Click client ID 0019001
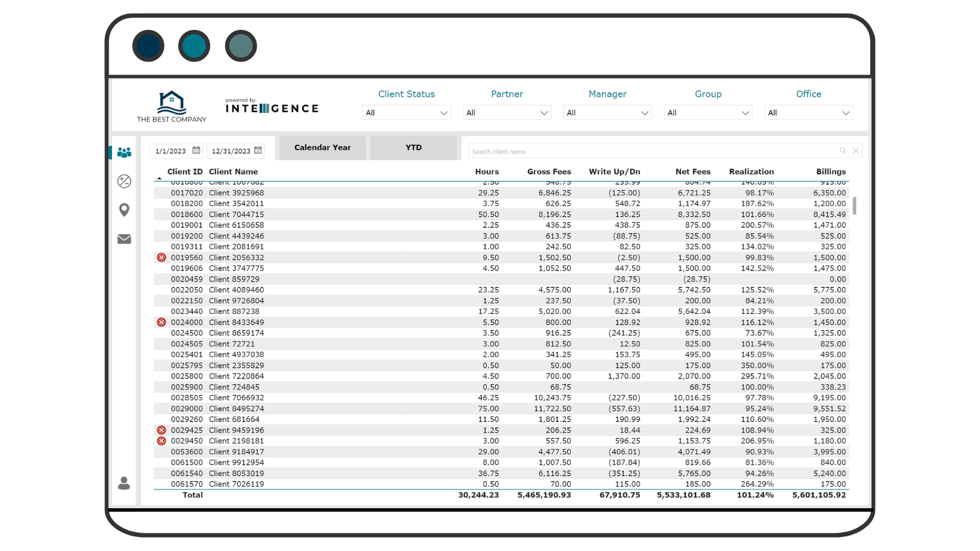This screenshot has height=551, width=980. [186, 225]
